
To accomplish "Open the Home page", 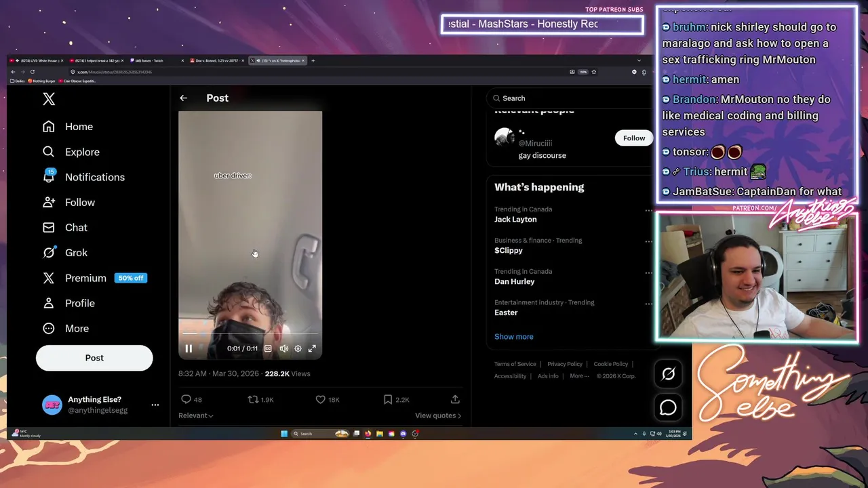I will coord(68,127).
